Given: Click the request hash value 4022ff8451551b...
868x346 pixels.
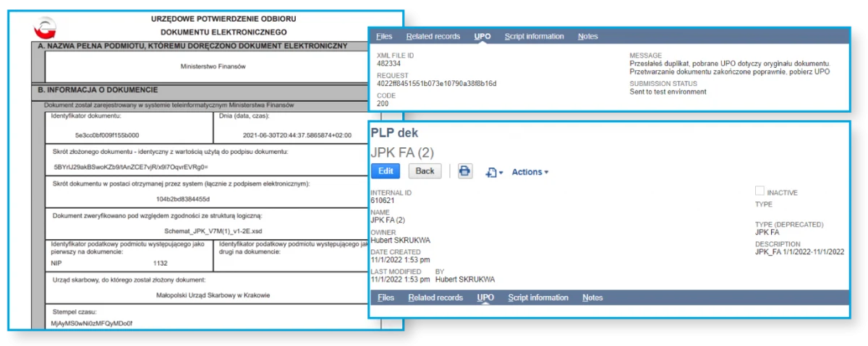Looking at the screenshot, I should pyautogui.click(x=435, y=83).
